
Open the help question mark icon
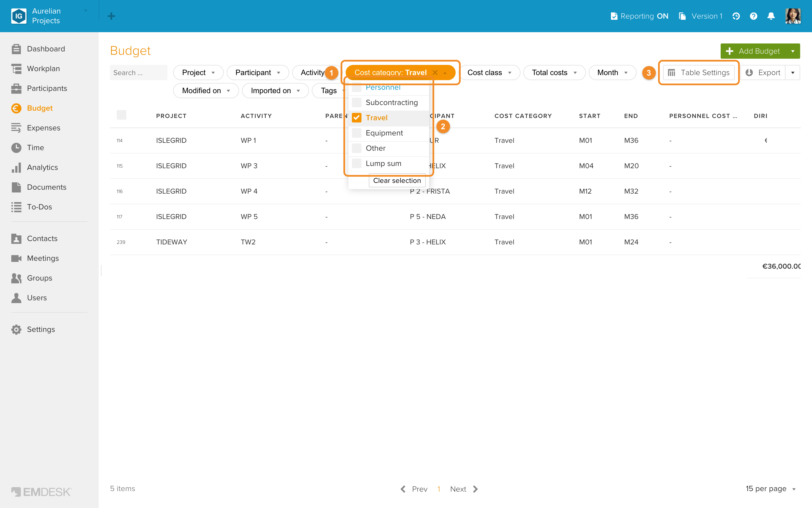pyautogui.click(x=754, y=16)
